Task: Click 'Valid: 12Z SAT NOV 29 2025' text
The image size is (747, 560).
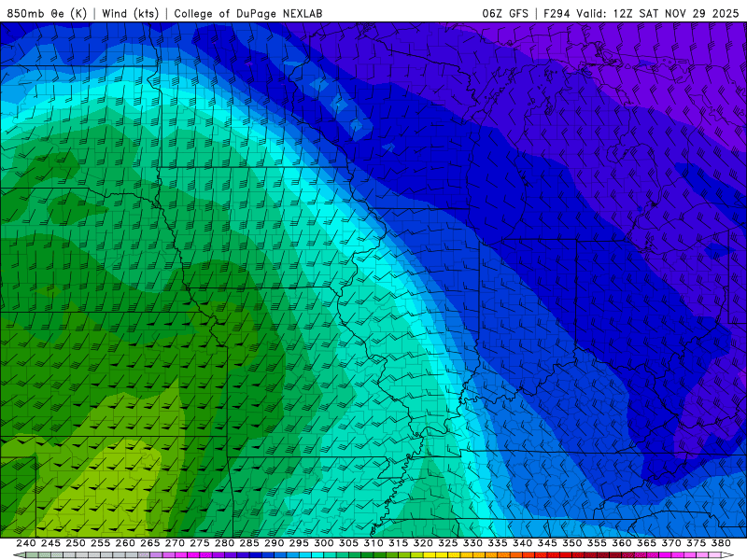Action: click(657, 13)
